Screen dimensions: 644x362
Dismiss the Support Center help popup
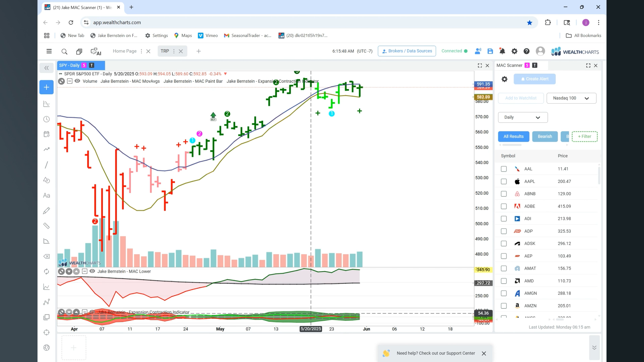point(484,353)
